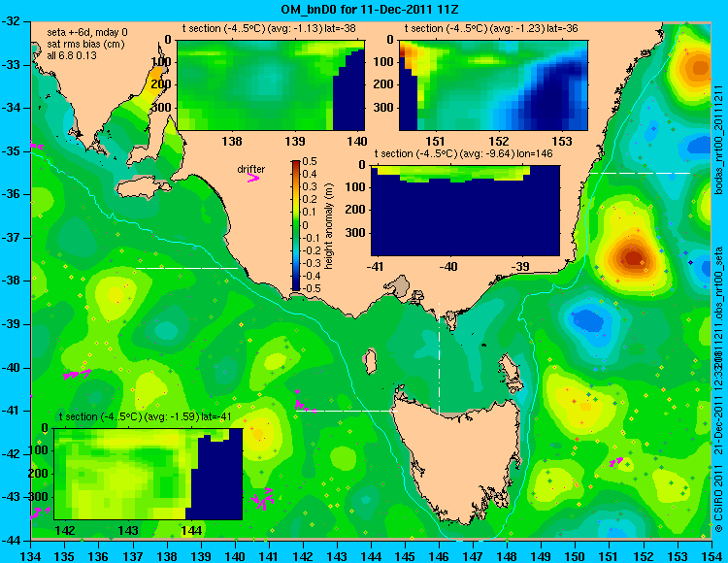The height and width of the screenshot is (563, 728).
Task: Click main latitude axis label -35
Action: click(x=13, y=151)
